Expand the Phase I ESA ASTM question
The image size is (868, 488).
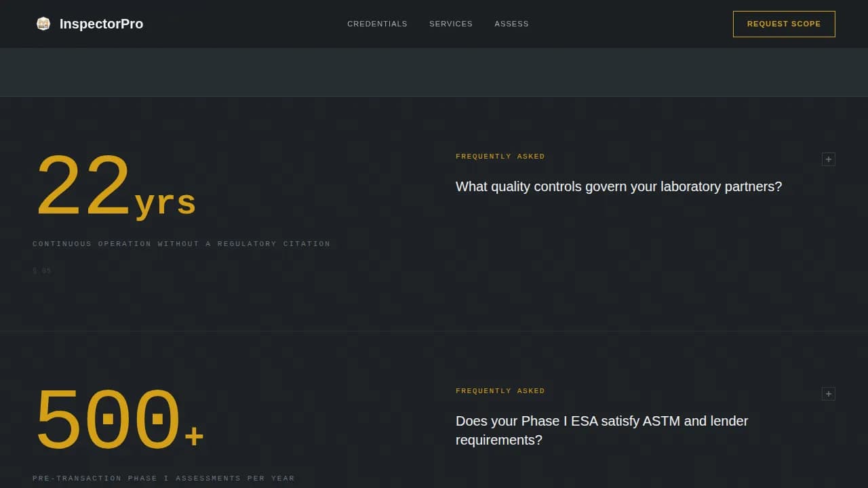coord(828,394)
